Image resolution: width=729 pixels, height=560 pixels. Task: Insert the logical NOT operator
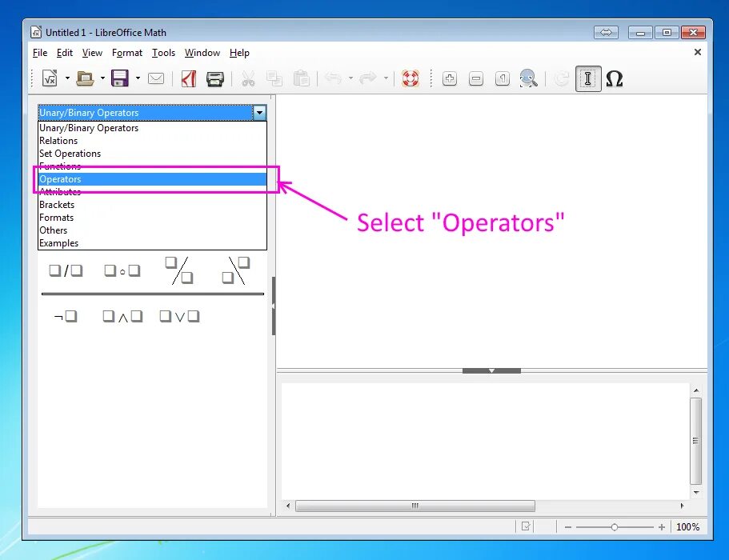click(66, 317)
